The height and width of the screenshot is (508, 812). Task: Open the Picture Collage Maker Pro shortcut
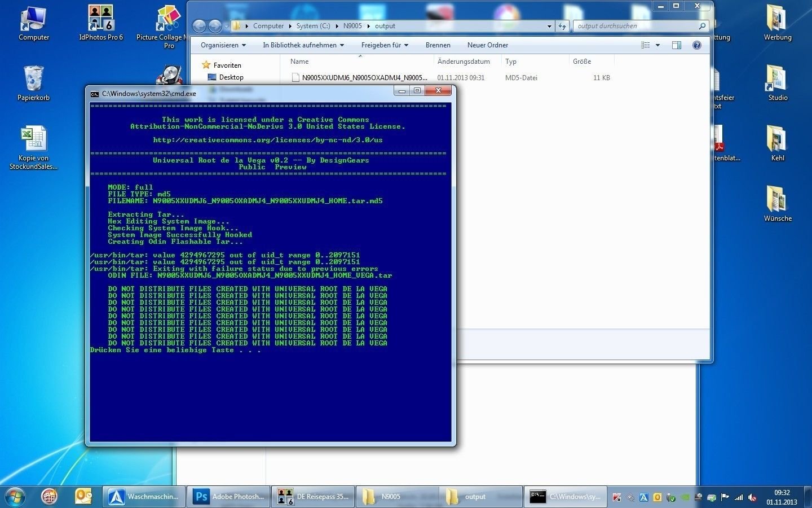tap(162, 27)
